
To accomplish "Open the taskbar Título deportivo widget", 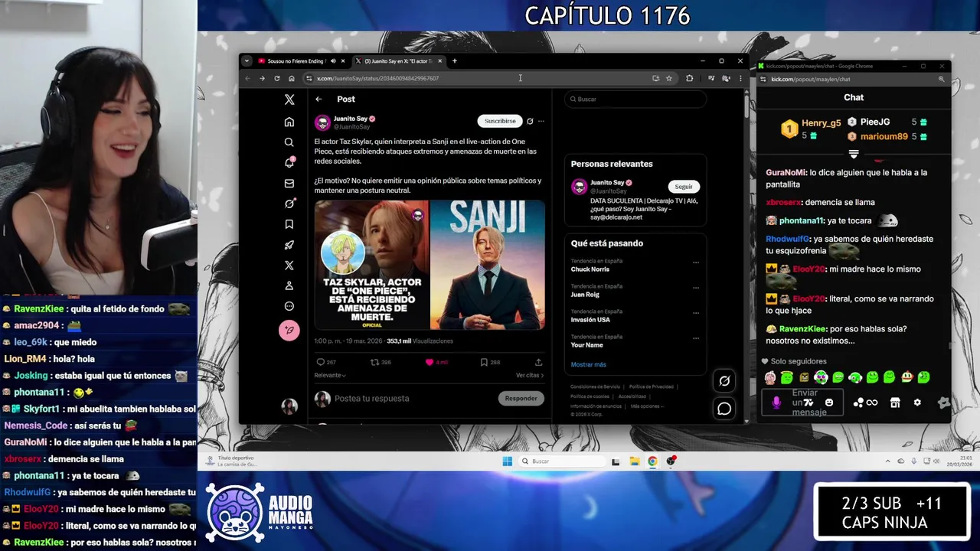I will tap(230, 461).
